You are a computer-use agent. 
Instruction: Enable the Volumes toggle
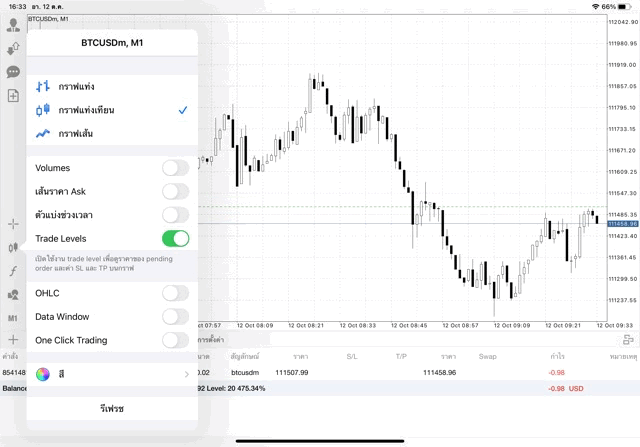point(175,168)
